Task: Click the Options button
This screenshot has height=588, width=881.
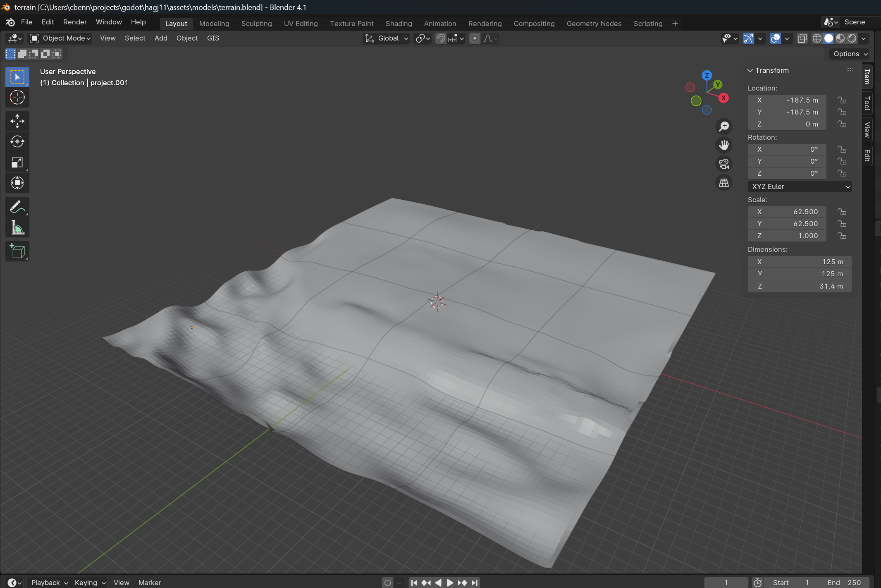Action: click(x=850, y=54)
